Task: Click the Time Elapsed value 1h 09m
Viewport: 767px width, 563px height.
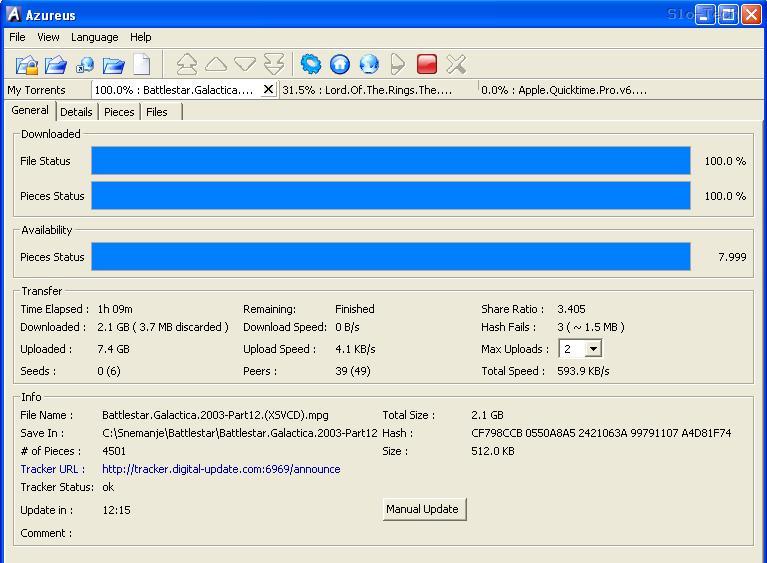Action: pyautogui.click(x=115, y=309)
